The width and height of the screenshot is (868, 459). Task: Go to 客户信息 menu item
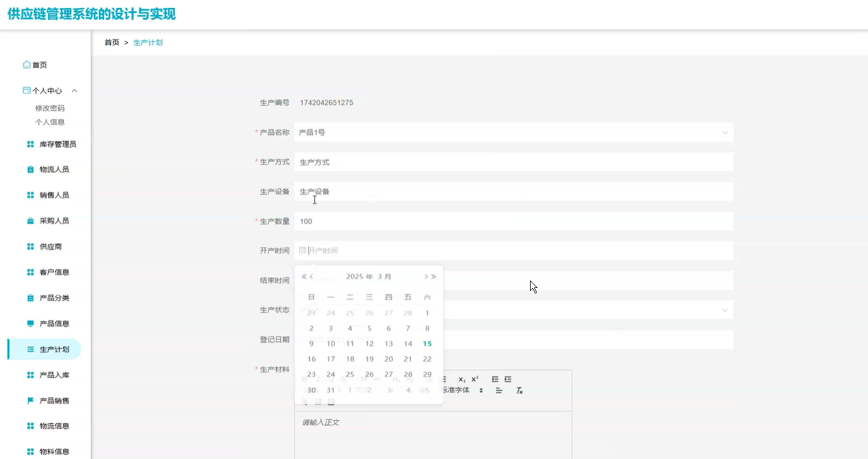tap(54, 272)
